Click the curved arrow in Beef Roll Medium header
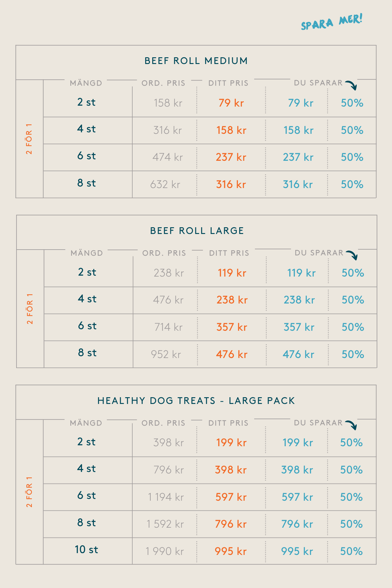 (352, 85)
